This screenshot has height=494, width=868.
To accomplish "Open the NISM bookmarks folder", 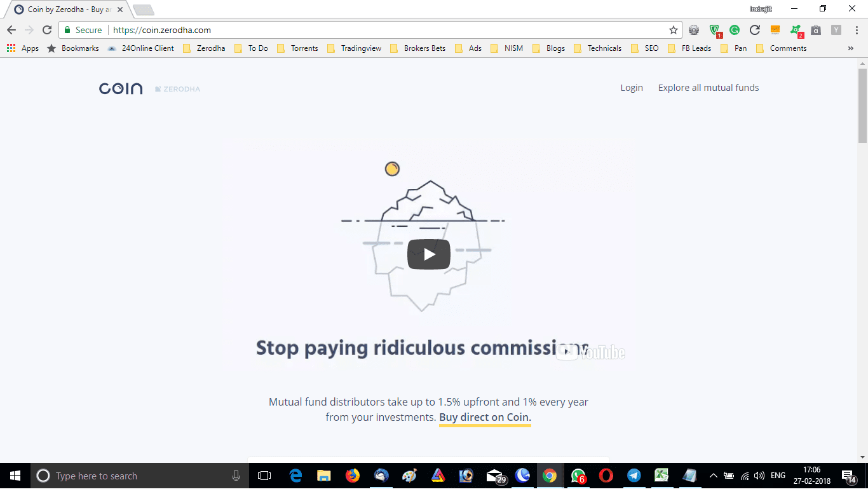I will point(506,48).
